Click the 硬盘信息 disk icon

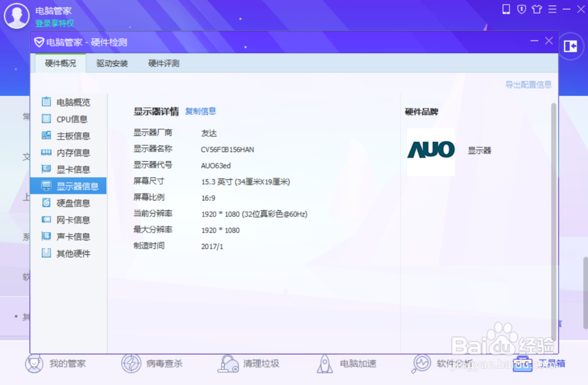pos(46,203)
